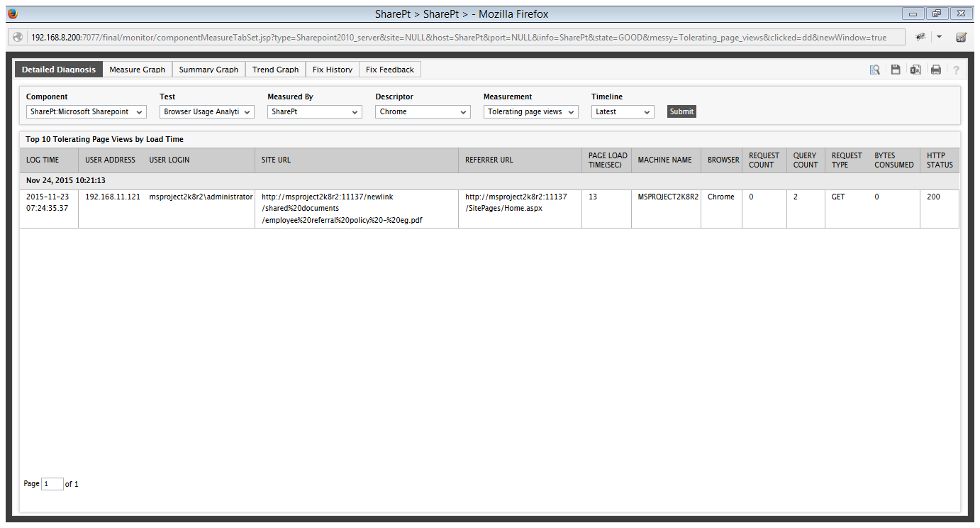Go to the Fix Feedback tab
980x528 pixels.
click(390, 70)
